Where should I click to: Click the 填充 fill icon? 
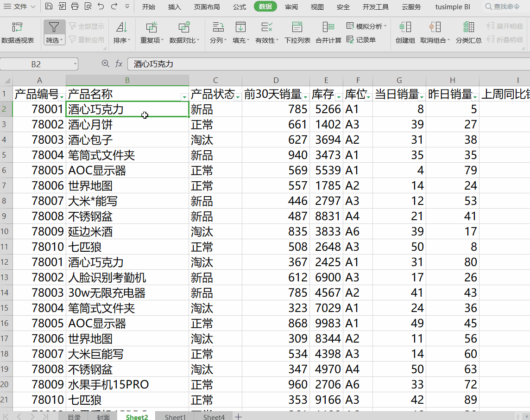tap(240, 27)
